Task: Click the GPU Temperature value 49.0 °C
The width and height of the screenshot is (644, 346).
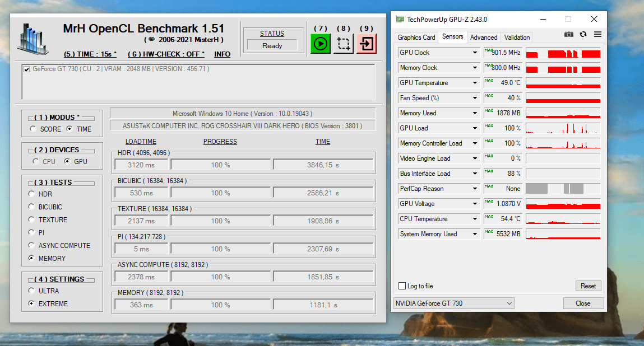Action: pos(503,83)
